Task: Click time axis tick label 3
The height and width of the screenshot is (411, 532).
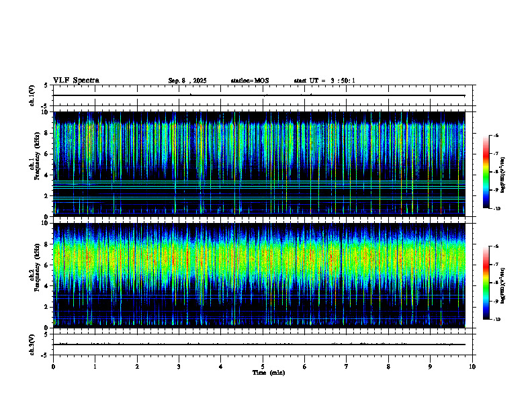Action: 179,367
